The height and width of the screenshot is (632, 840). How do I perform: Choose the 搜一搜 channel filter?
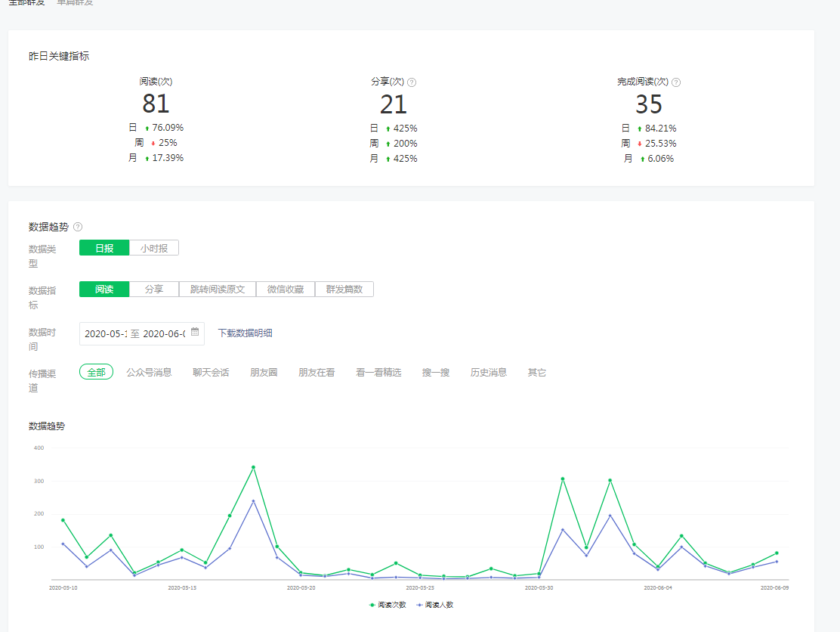[x=435, y=373]
